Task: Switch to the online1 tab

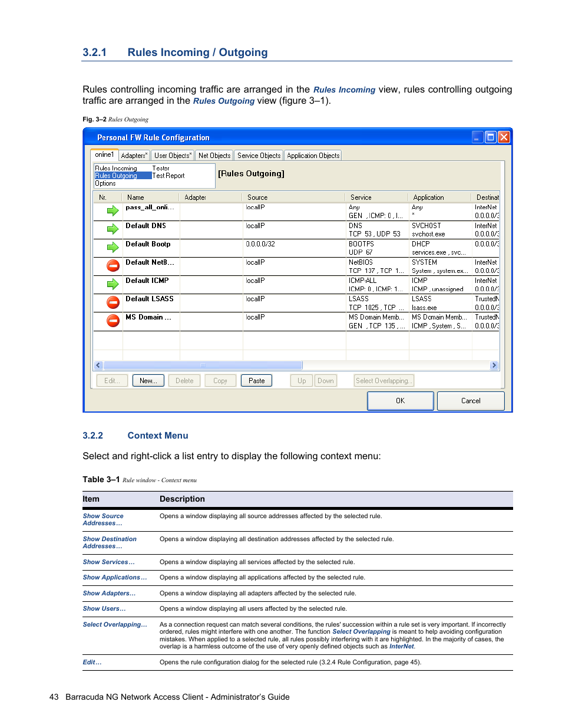Action: click(x=104, y=154)
